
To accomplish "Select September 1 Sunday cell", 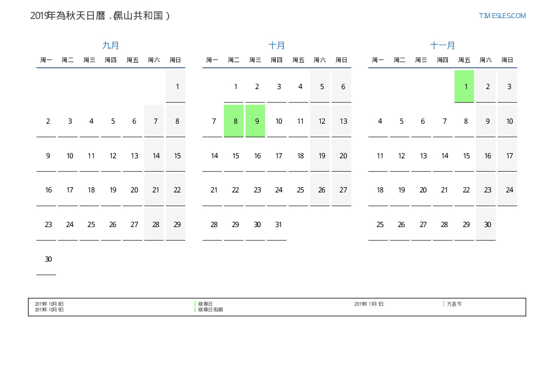I will tap(176, 86).
